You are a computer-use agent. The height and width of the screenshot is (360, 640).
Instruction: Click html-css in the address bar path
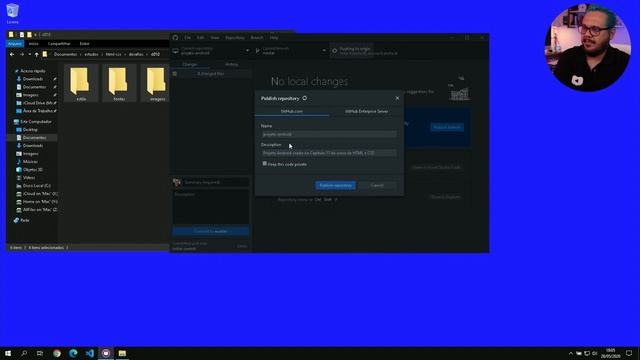click(113, 54)
